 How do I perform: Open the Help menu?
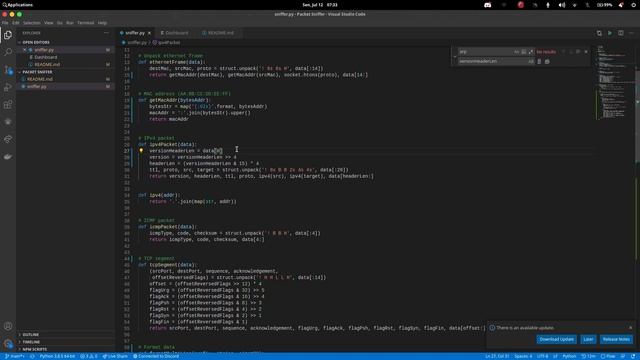point(102,23)
